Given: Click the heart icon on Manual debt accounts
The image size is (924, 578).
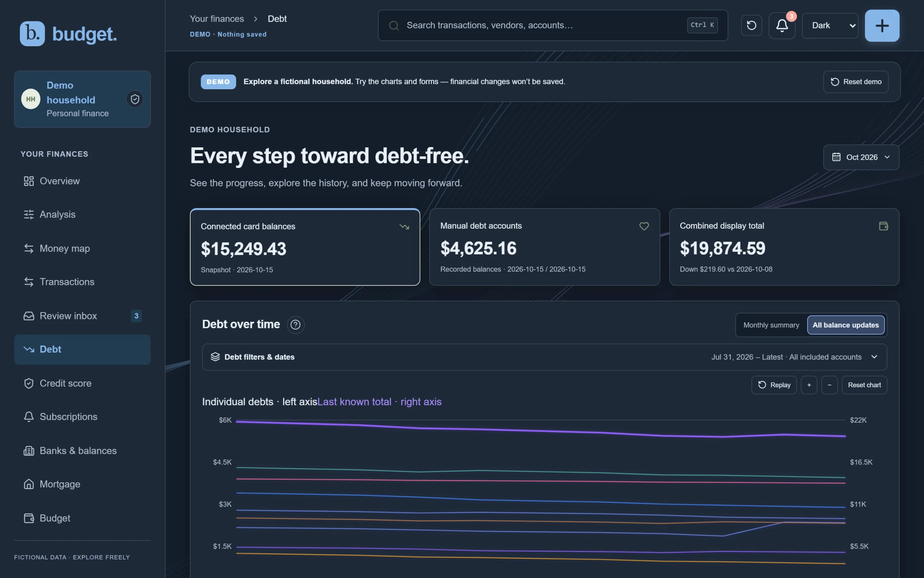Looking at the screenshot, I should click(x=644, y=226).
